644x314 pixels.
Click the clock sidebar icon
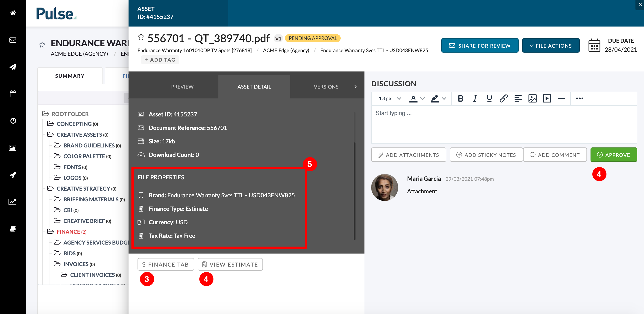[13, 121]
